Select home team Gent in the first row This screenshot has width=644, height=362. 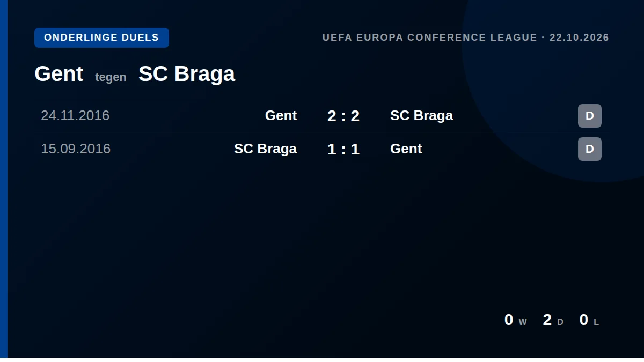tap(281, 116)
